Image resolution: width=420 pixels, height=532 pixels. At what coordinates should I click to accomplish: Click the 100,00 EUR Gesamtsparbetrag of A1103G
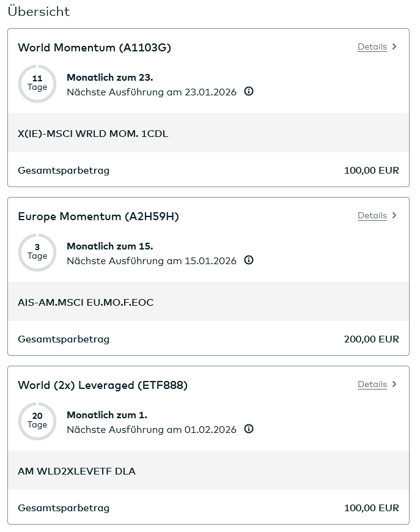coord(371,170)
